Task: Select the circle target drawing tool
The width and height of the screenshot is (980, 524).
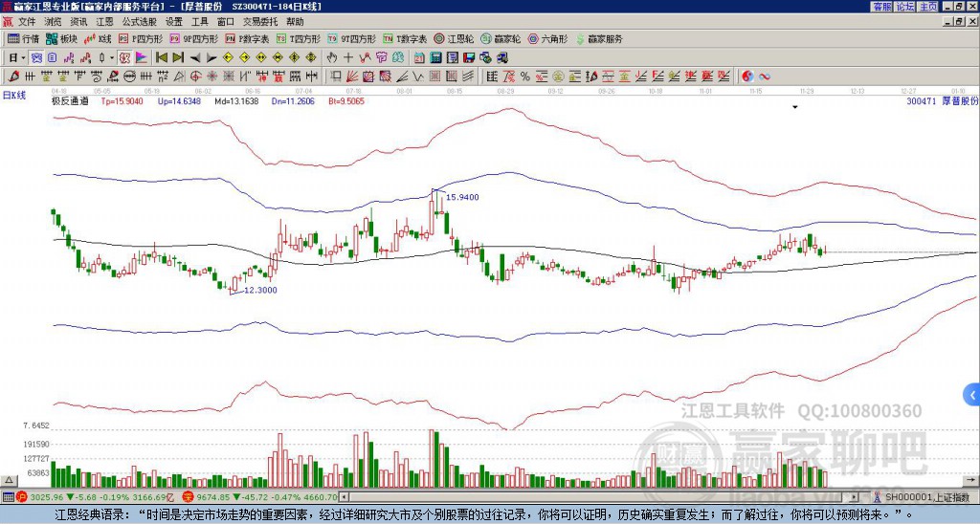Action: click(x=195, y=76)
